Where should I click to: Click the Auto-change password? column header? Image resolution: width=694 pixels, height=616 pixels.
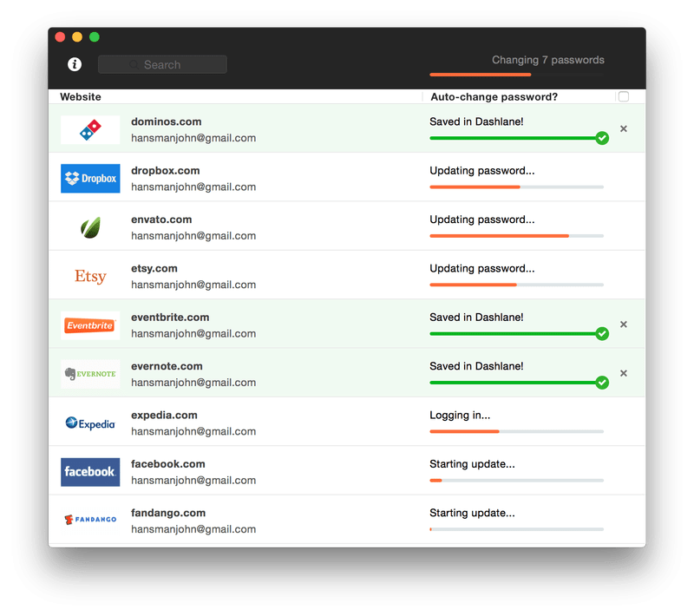[x=494, y=96]
